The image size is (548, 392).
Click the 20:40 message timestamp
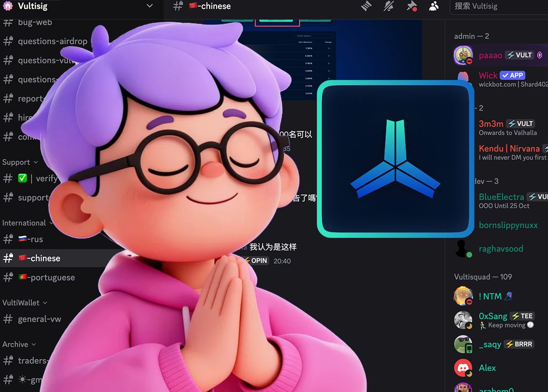[x=282, y=261]
